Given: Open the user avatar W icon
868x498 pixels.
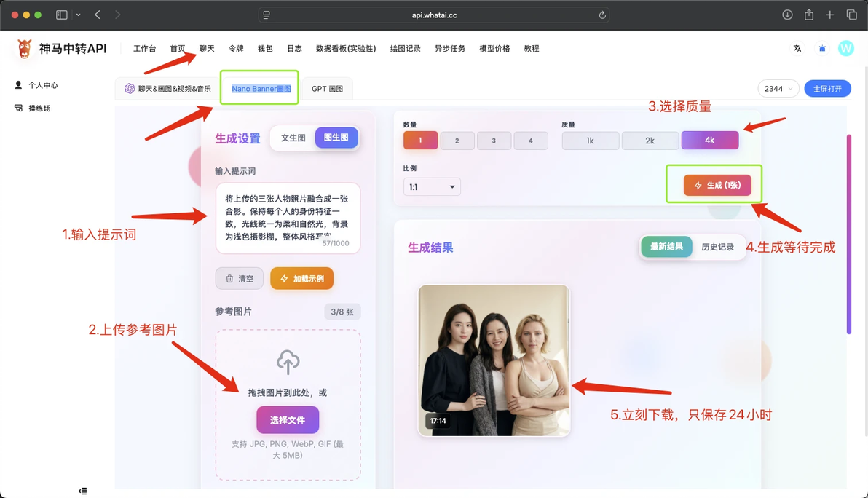Looking at the screenshot, I should point(846,49).
